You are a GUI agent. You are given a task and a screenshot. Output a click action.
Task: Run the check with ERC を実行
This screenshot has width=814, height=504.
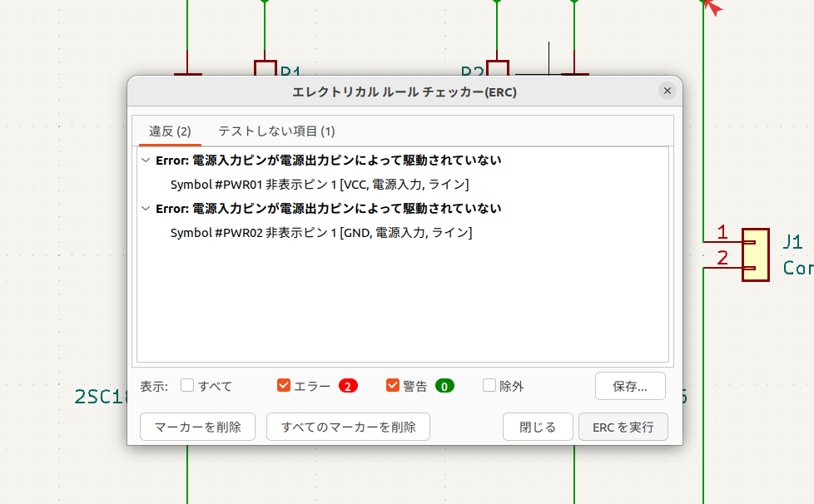coord(623,427)
